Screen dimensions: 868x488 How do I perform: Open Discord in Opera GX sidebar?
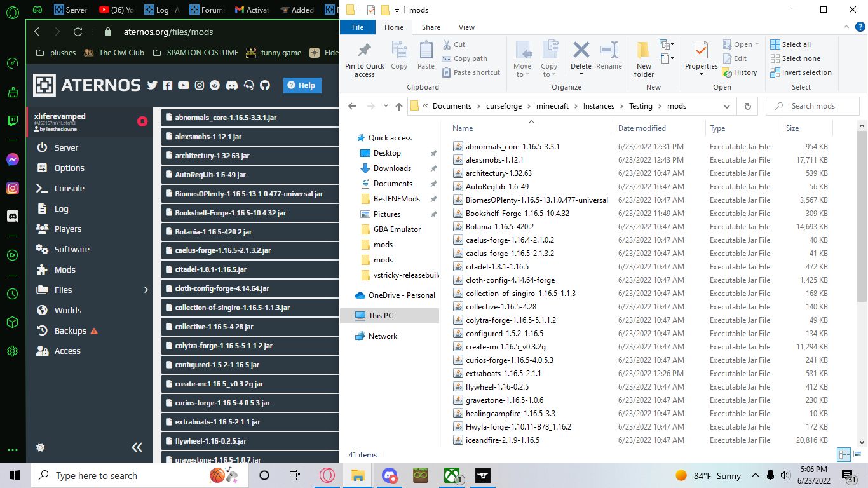[12, 216]
